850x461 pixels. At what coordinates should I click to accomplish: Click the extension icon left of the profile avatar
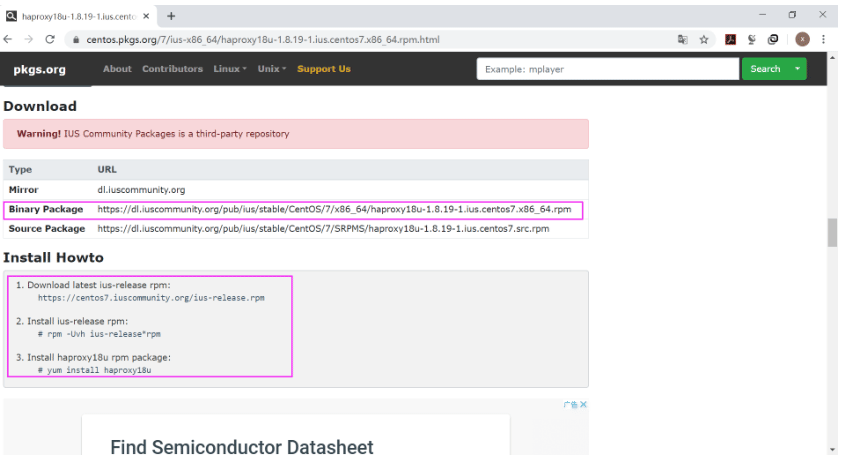(773, 40)
